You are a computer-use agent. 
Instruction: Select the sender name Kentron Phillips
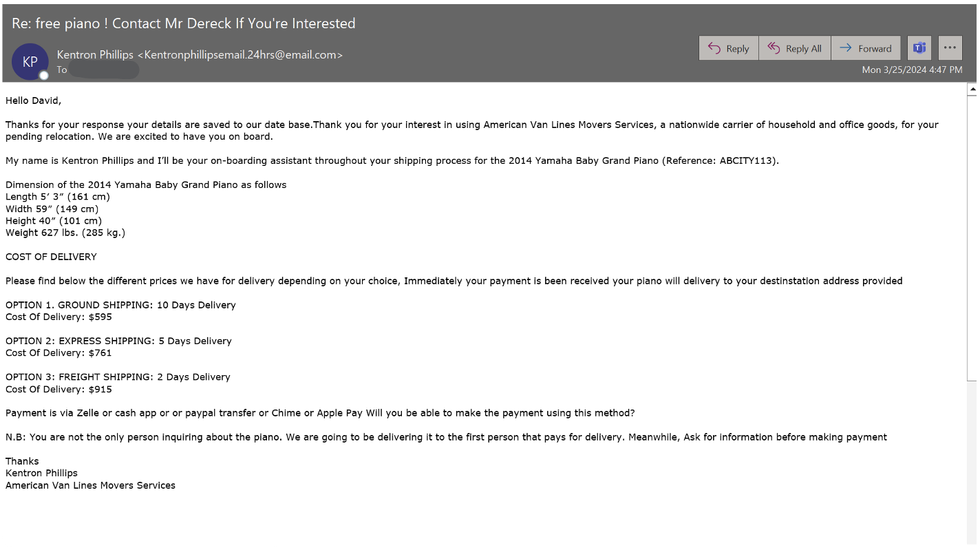click(x=95, y=54)
